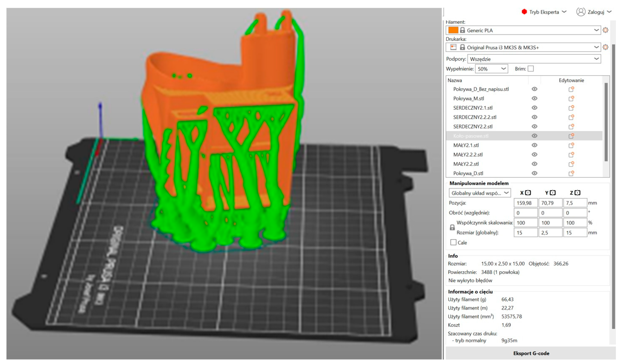
Task: Click the Z axis mirror icon
Action: coord(577,193)
